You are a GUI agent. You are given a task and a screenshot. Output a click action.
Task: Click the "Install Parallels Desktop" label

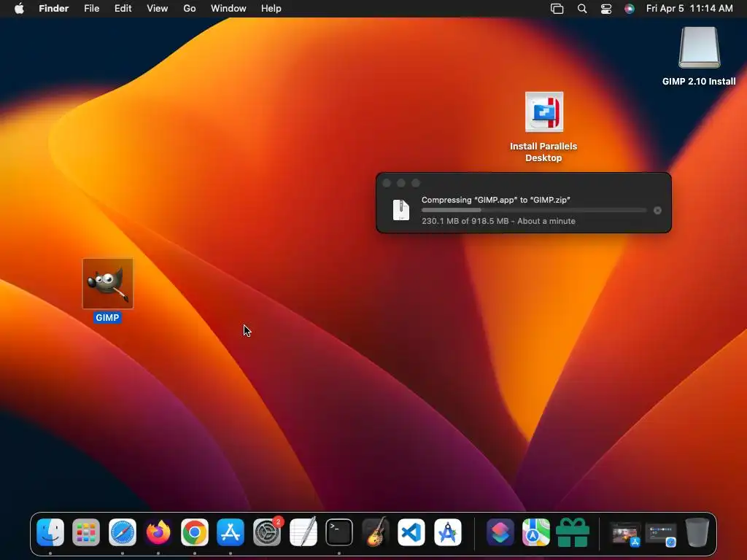[543, 152]
